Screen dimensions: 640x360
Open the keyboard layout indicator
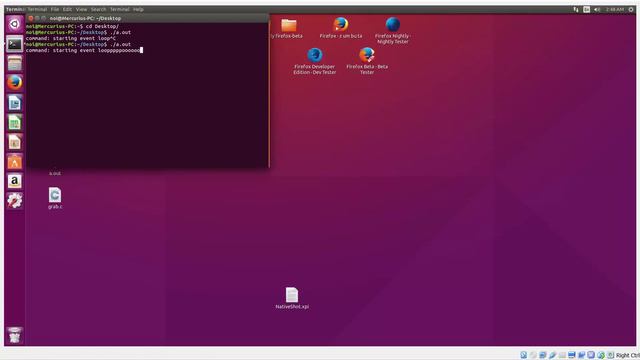click(586, 9)
